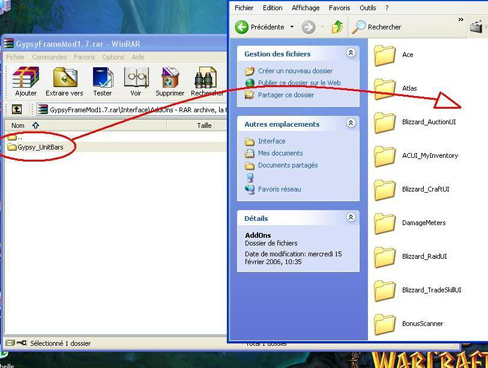Click Partager ce dossier link
The width and height of the screenshot is (488, 368).
(286, 95)
